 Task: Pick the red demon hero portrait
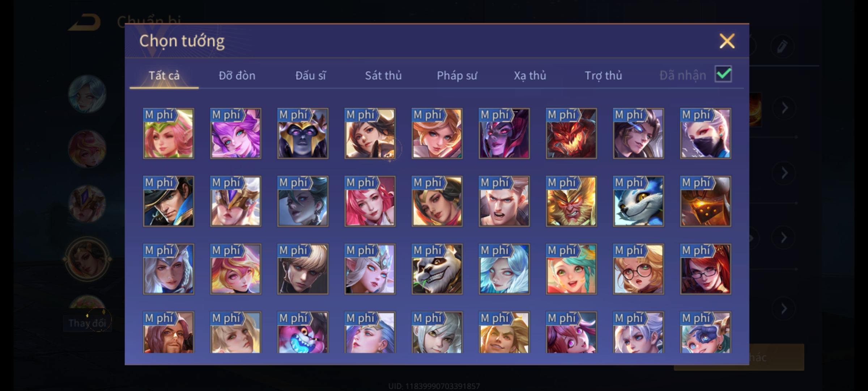coord(571,133)
